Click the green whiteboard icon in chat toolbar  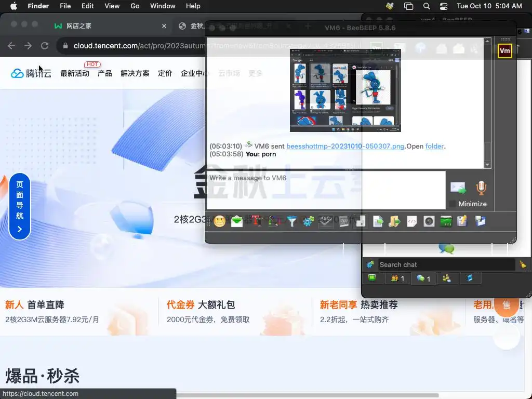point(446,221)
